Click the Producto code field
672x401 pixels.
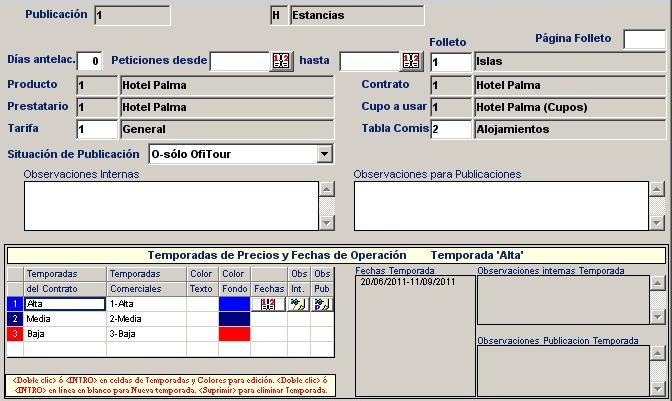tap(97, 85)
